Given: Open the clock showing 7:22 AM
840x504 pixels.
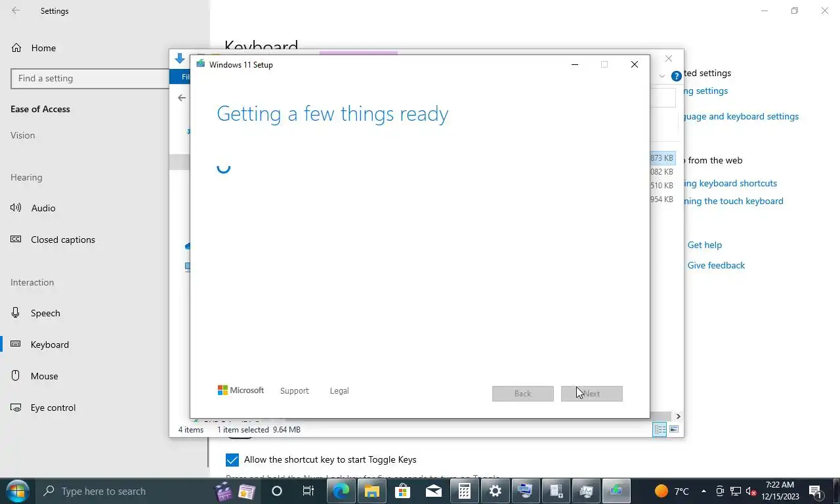Looking at the screenshot, I should click(x=780, y=491).
